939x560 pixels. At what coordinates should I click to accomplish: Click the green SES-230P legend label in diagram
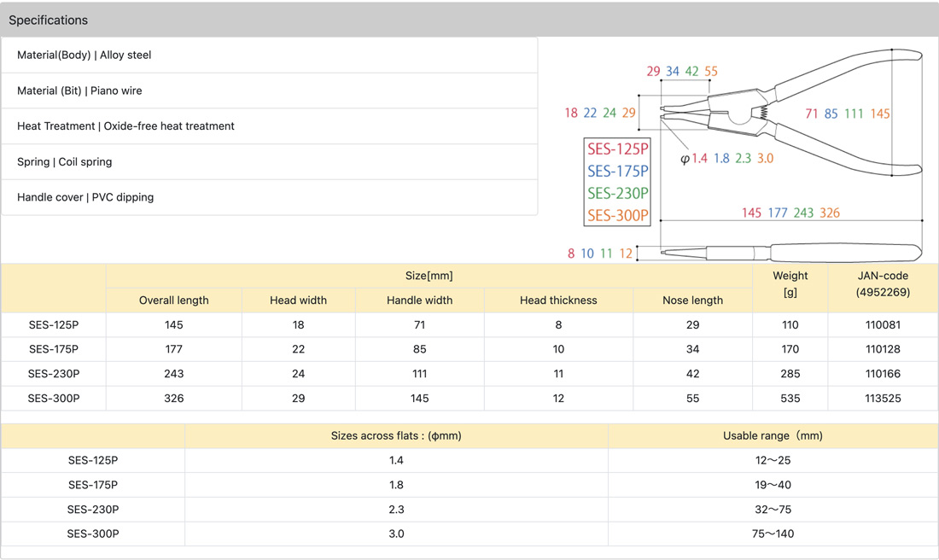coord(617,194)
